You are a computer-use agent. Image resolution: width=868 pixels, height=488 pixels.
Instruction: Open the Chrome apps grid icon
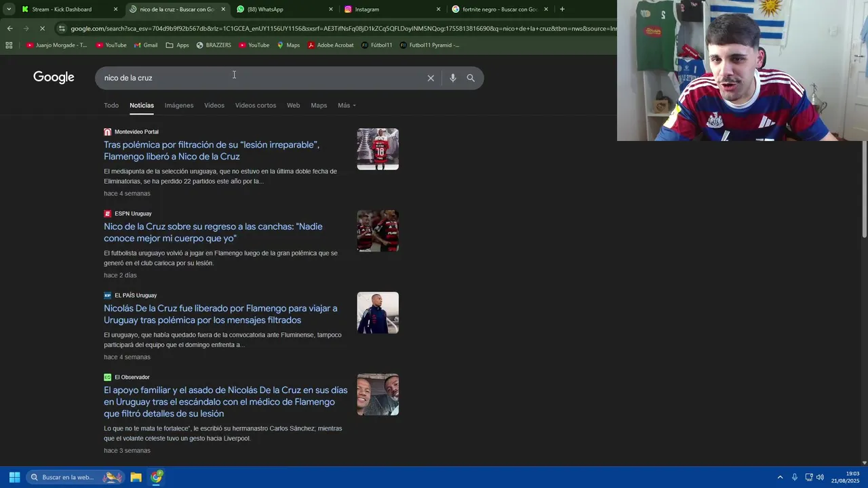(9, 45)
